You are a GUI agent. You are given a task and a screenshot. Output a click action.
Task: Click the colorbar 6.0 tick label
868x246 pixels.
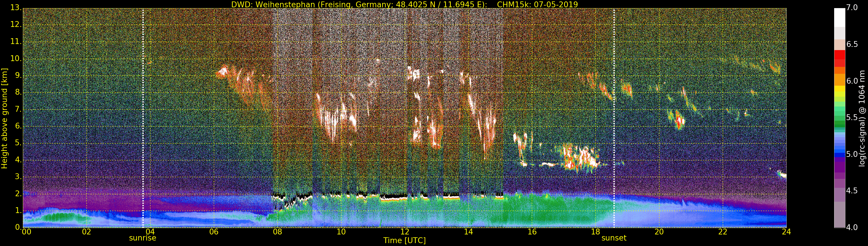852,81
